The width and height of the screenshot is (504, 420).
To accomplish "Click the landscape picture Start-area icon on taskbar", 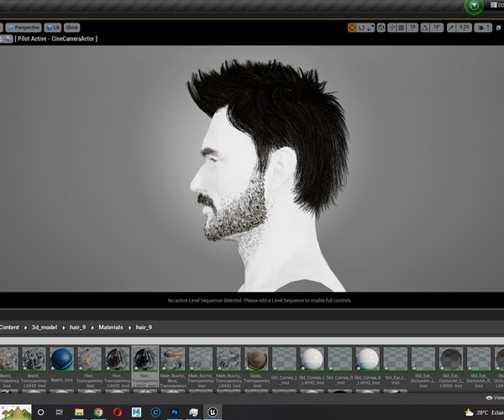I will pyautogui.click(x=16, y=412).
